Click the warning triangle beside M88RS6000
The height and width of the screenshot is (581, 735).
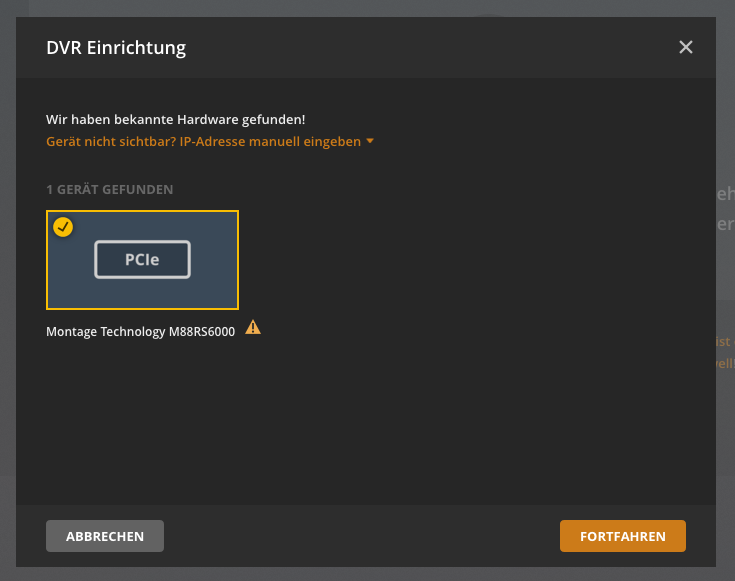(x=253, y=327)
